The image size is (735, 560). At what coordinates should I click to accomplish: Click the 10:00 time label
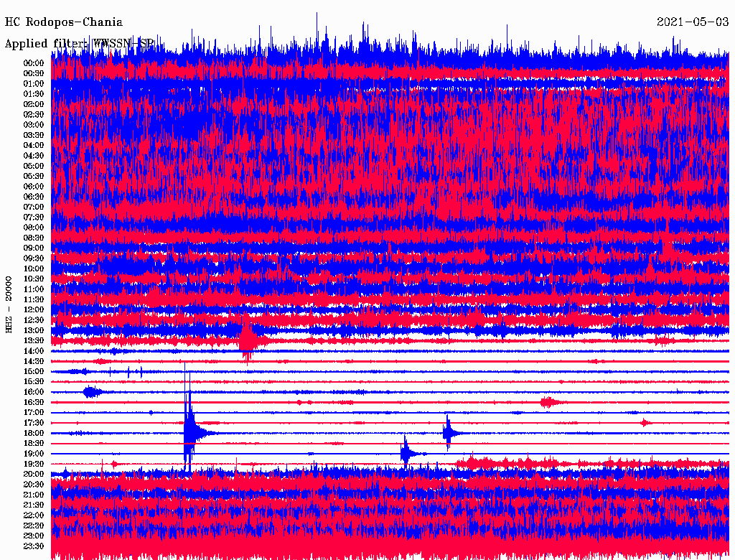click(x=34, y=269)
